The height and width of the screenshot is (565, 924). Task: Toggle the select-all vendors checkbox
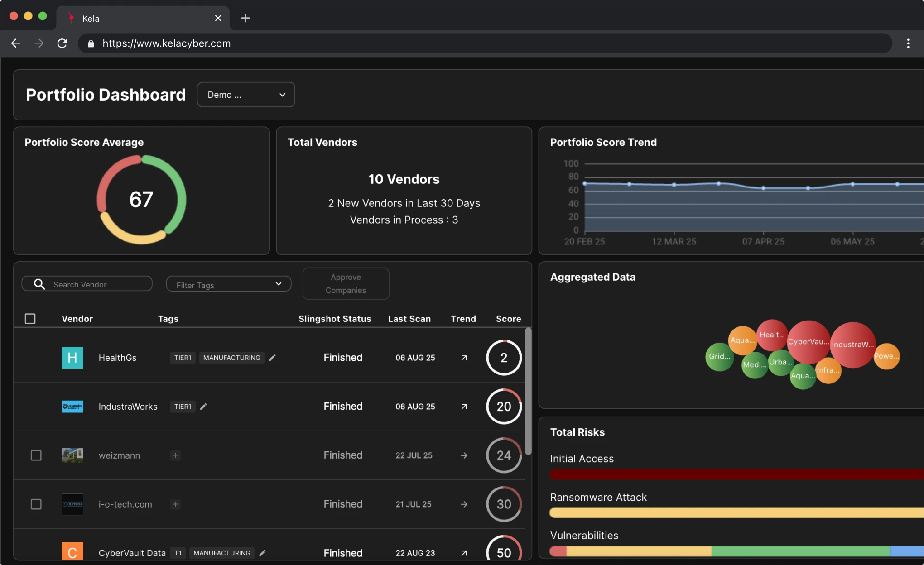(30, 319)
